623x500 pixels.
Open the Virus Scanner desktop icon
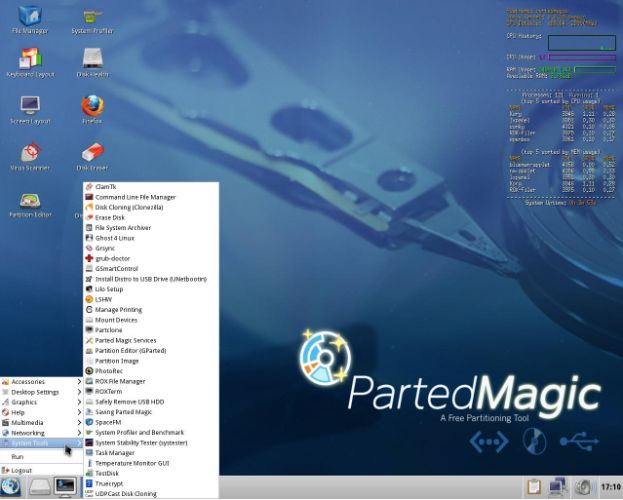[x=30, y=156]
